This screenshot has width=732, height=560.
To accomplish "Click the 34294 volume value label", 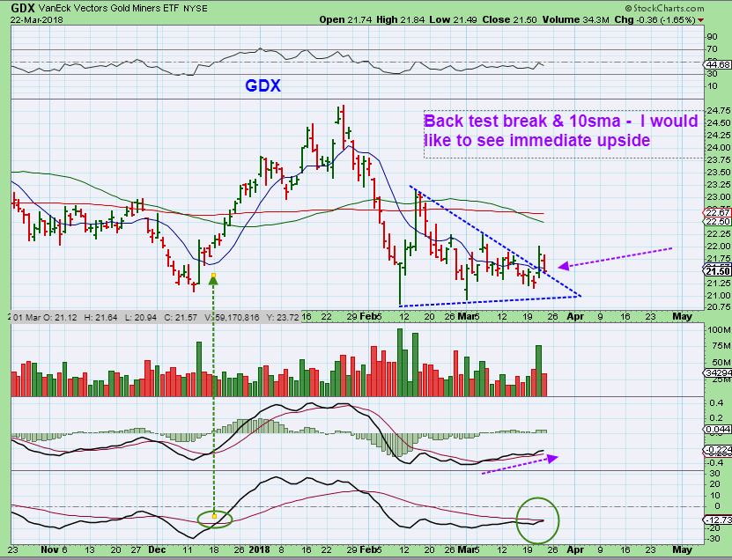I will 719,372.
